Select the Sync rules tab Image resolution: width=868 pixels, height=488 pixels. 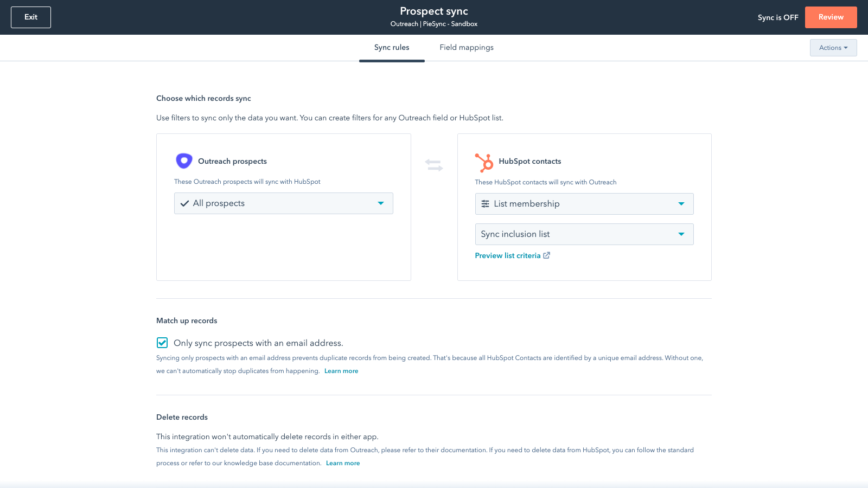(392, 48)
